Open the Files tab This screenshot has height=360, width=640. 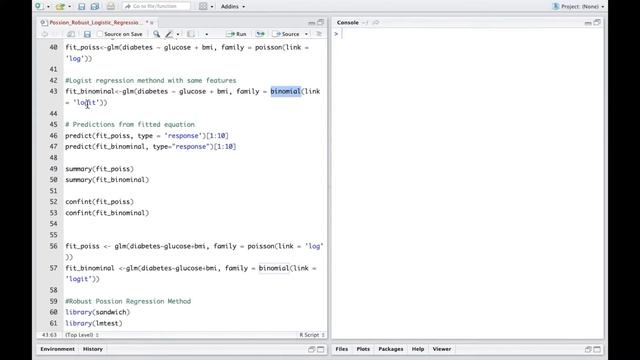coord(342,349)
